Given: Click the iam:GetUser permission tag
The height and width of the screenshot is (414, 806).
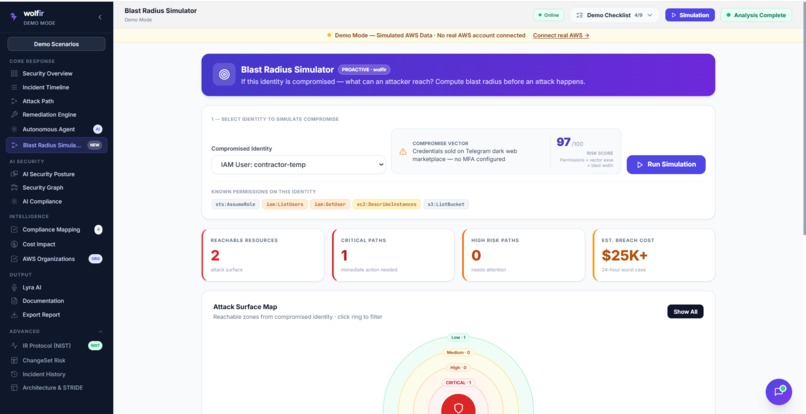Looking at the screenshot, I should [329, 204].
